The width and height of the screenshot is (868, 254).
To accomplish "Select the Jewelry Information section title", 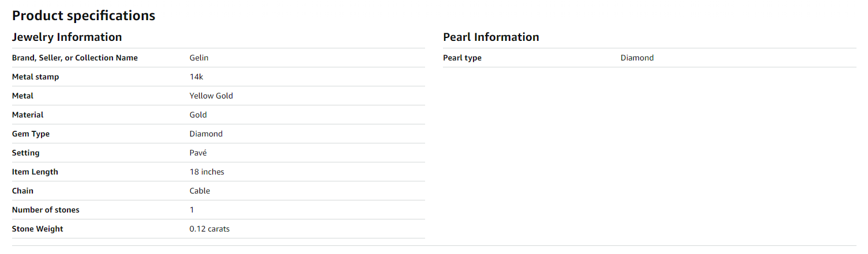I will (67, 37).
